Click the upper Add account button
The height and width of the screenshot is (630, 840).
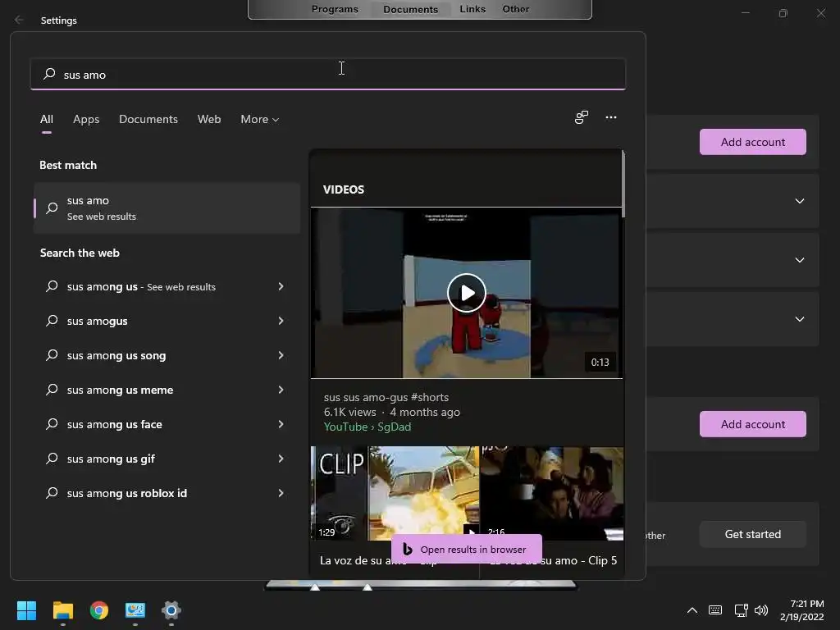point(753,142)
